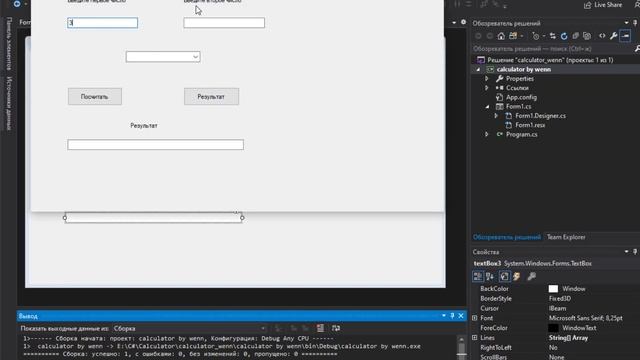Click the Solution Explorer search field
Viewport: 640px width, 360px height.
(553, 49)
